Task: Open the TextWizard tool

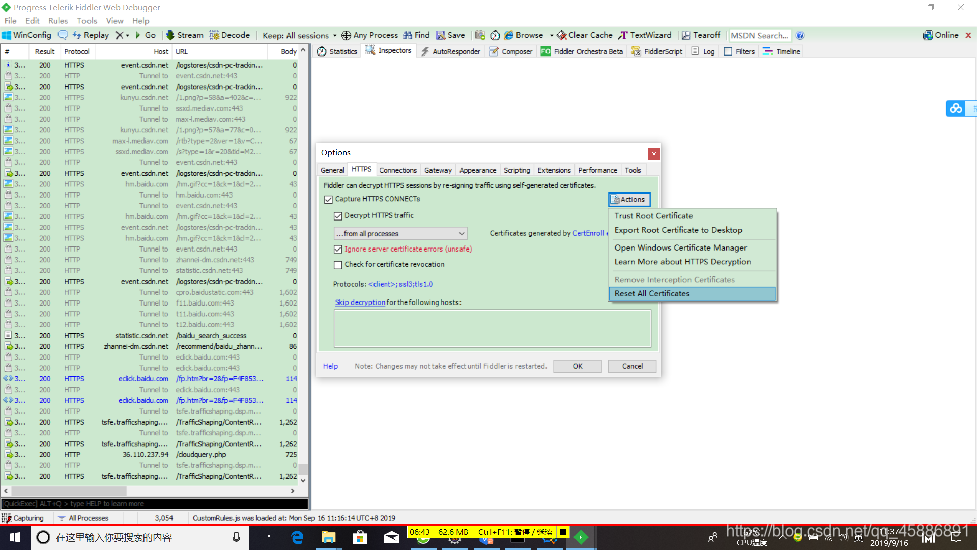Action: (645, 36)
